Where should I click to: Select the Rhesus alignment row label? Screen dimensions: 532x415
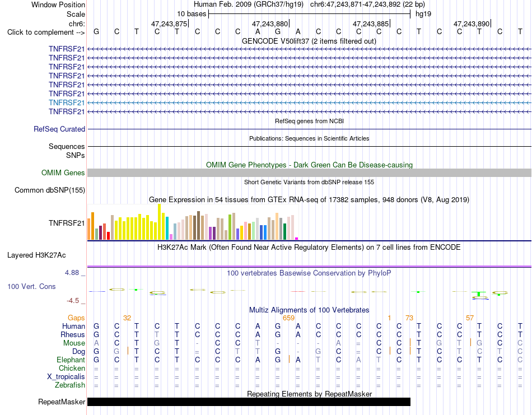[73, 334]
